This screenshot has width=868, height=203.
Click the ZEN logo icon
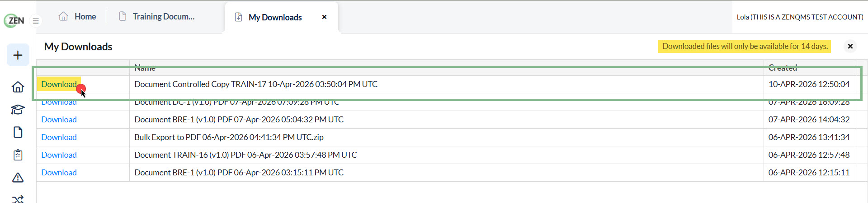tap(14, 20)
